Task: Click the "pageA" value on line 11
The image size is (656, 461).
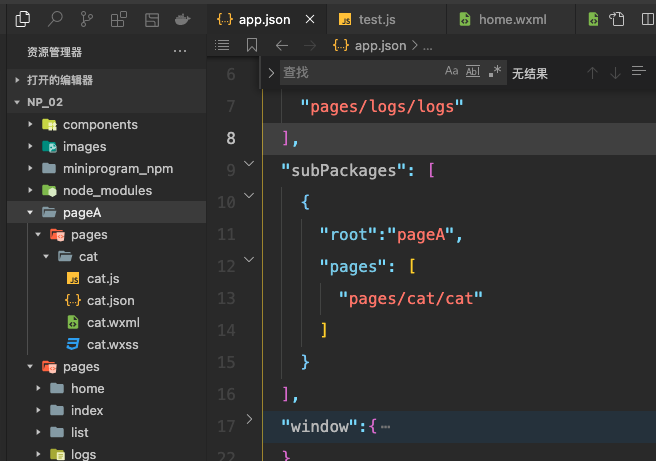Action: point(421,234)
